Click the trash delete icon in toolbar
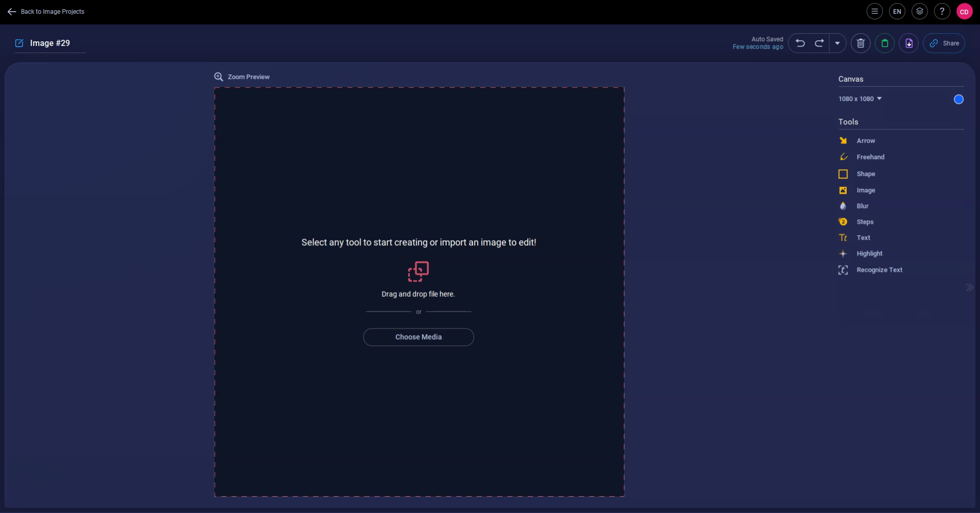The height and width of the screenshot is (513, 980). (x=861, y=43)
